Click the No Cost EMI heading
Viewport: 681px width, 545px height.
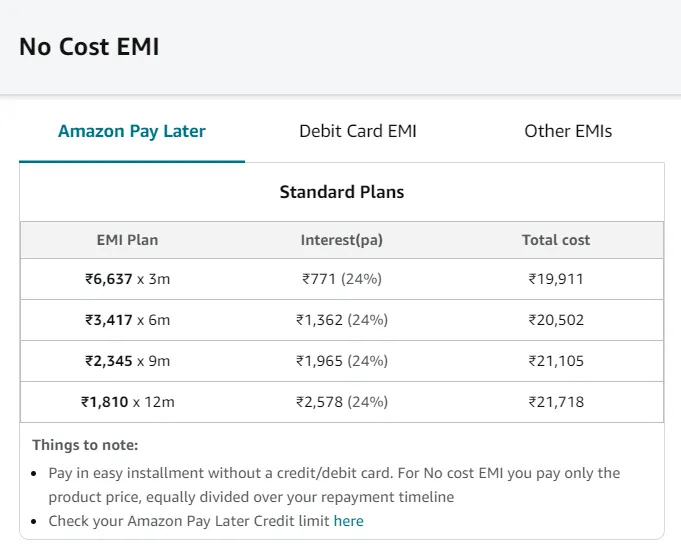pos(89,46)
